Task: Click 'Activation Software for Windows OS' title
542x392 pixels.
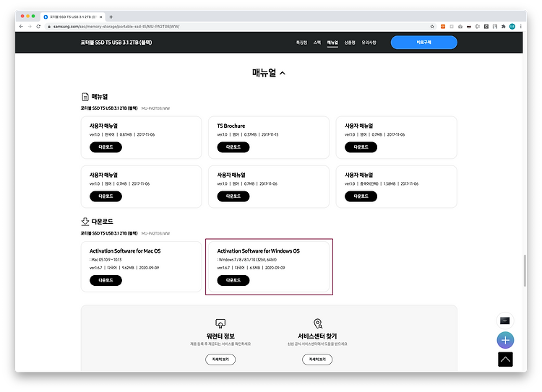Action: tap(258, 251)
